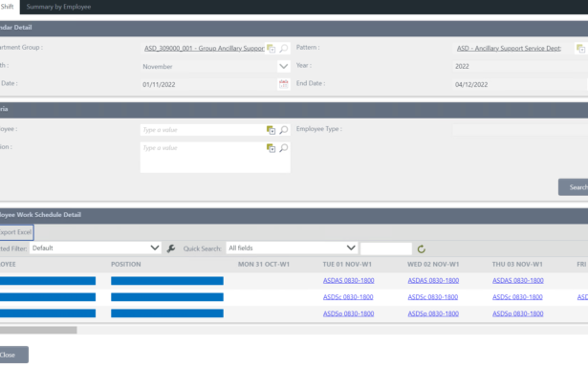Open ASDAS 0830-1800 shift on Thursday
588x367 pixels.
[518, 280]
